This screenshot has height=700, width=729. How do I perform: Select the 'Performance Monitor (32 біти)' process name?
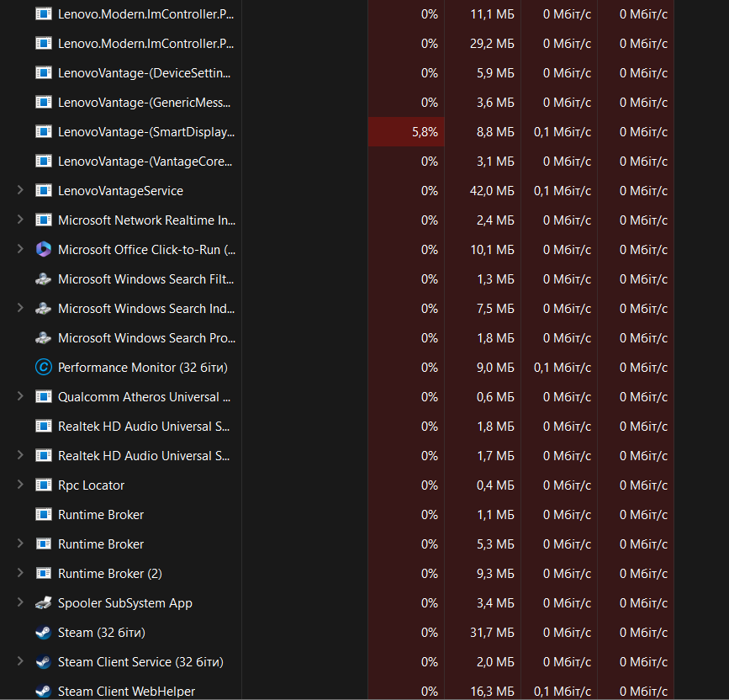click(143, 368)
